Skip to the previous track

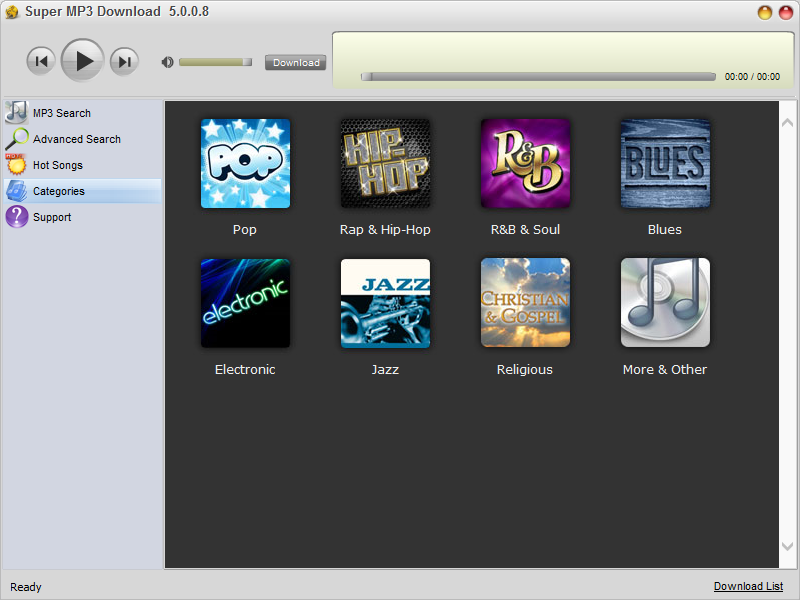coord(41,61)
